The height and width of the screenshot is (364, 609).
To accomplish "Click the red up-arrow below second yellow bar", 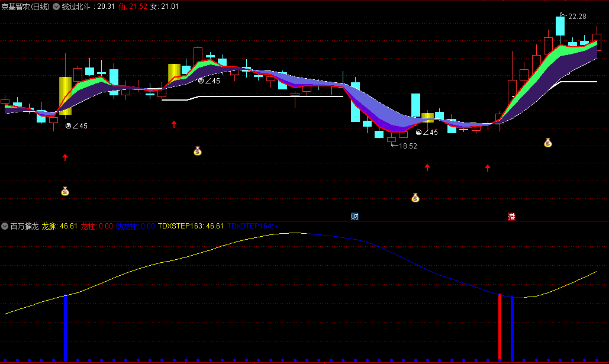I will pyautogui.click(x=174, y=124).
